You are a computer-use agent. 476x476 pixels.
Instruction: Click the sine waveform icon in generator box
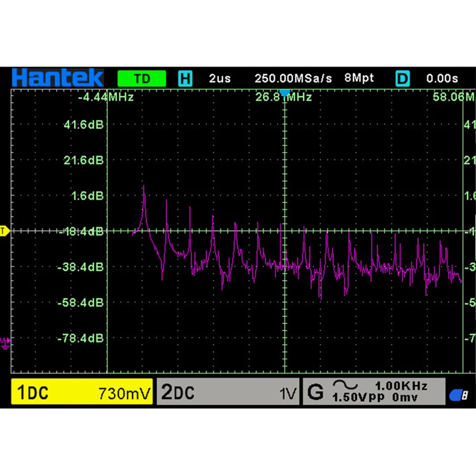click(345, 385)
